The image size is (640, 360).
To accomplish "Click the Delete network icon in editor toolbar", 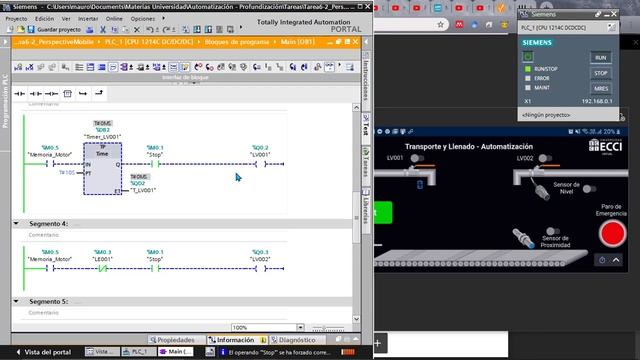I will click(x=29, y=67).
